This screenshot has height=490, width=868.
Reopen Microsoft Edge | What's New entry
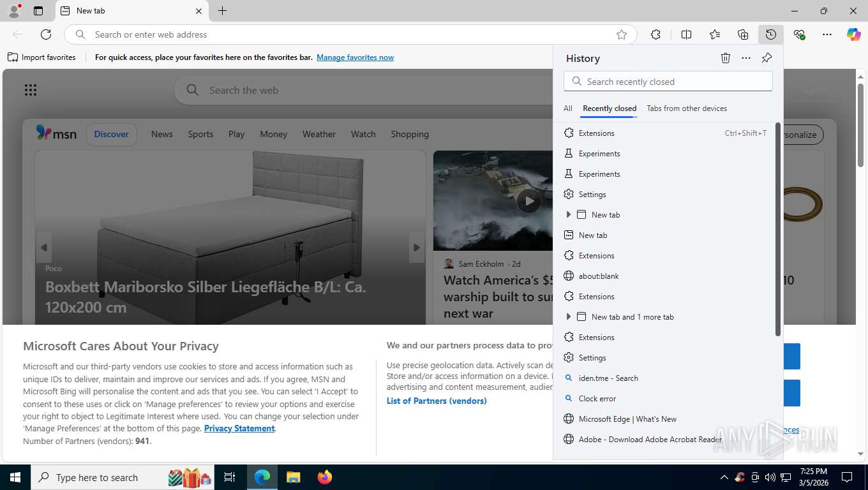click(665, 419)
